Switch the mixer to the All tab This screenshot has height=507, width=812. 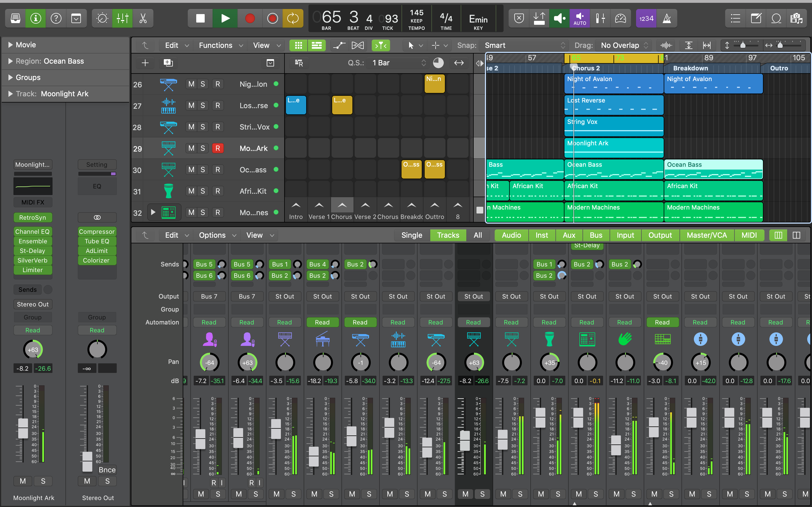(x=477, y=235)
